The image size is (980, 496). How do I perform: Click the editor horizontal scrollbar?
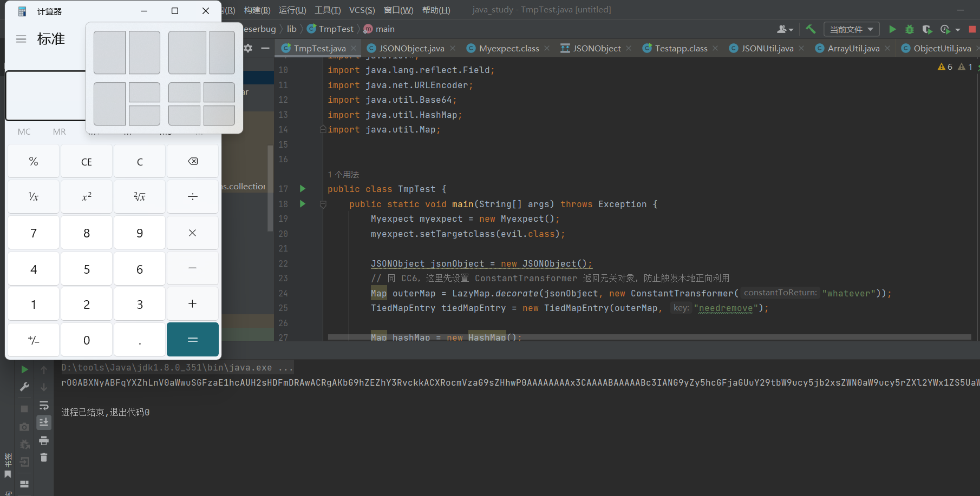649,337
